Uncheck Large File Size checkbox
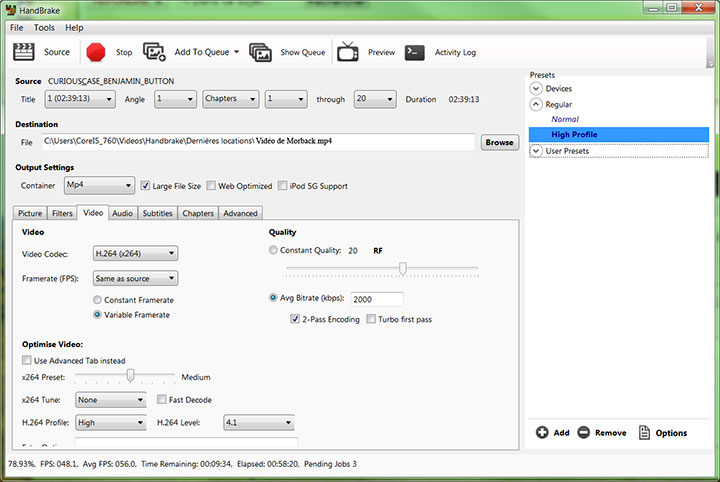 coord(145,185)
